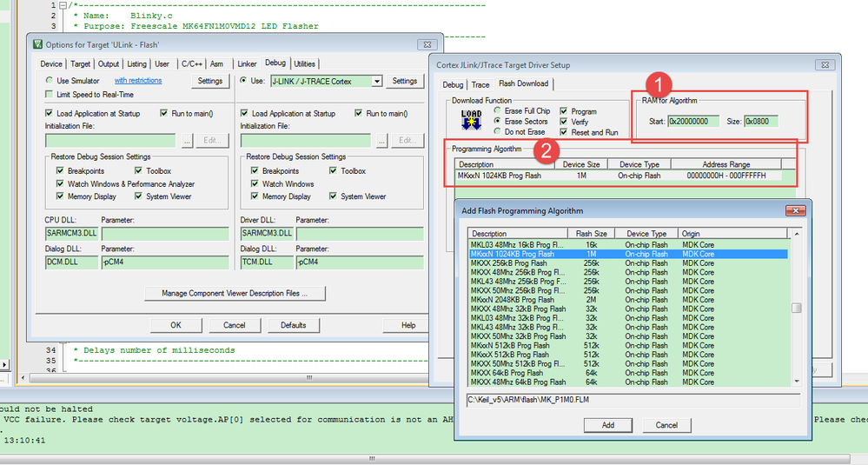Select Erase Sectors option
This screenshot has width=868, height=465.
[x=497, y=121]
